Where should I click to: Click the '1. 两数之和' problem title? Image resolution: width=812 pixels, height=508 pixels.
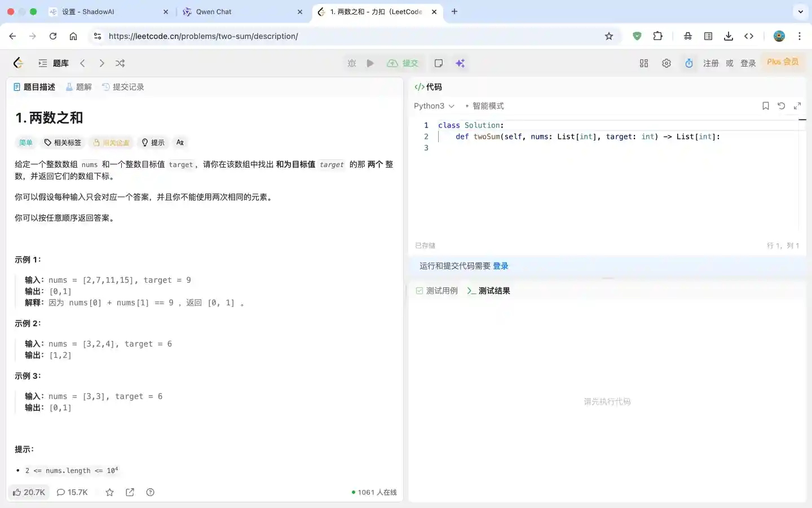click(49, 118)
